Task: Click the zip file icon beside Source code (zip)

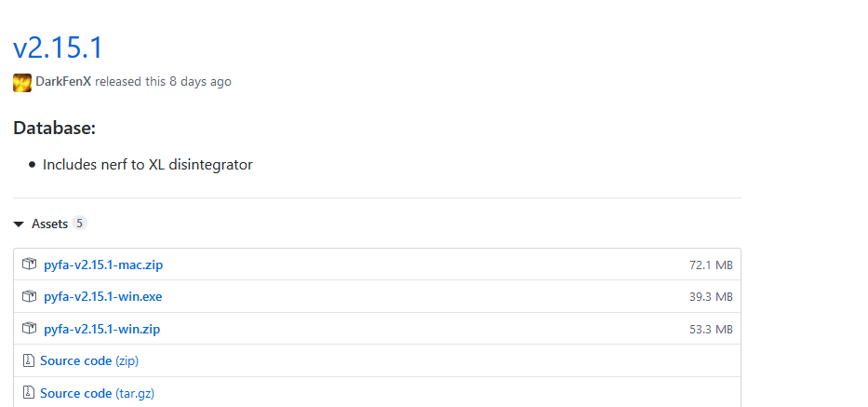Action: pyautogui.click(x=28, y=361)
